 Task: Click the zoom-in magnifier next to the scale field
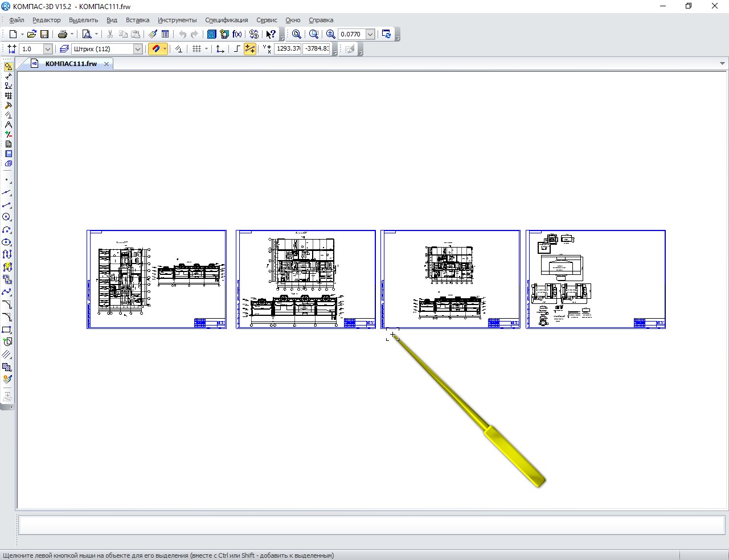[331, 34]
